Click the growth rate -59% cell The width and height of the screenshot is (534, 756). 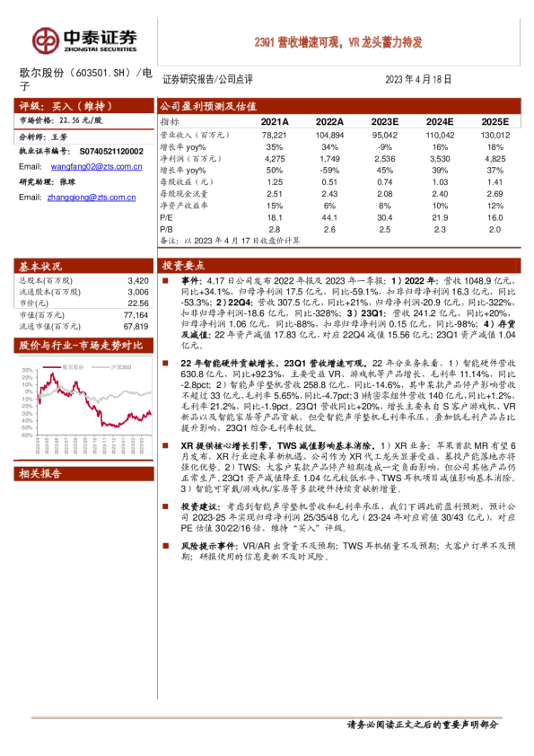[329, 171]
